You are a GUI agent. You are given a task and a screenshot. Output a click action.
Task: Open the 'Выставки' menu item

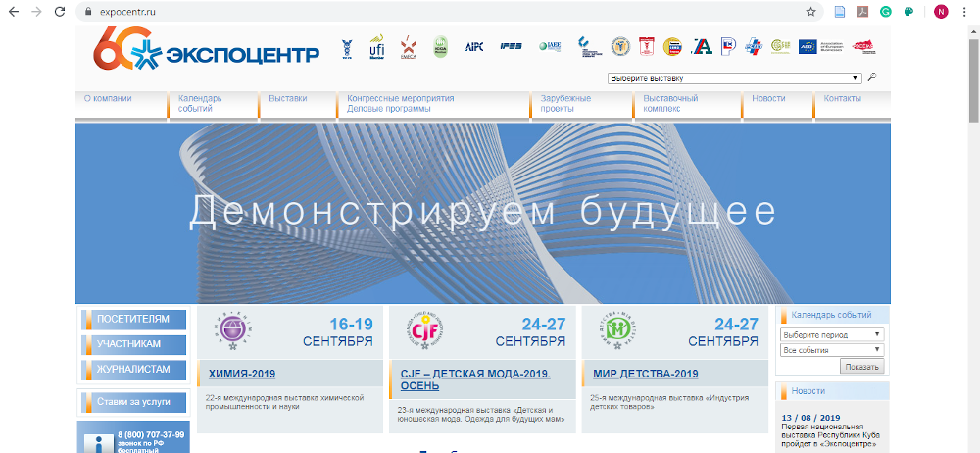tap(288, 98)
